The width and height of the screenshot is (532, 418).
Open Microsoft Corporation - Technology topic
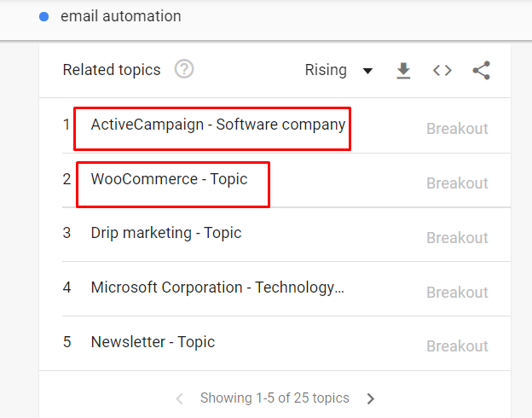217,287
